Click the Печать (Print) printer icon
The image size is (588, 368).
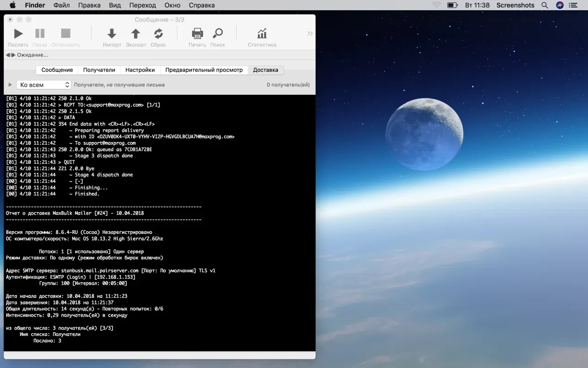point(197,34)
